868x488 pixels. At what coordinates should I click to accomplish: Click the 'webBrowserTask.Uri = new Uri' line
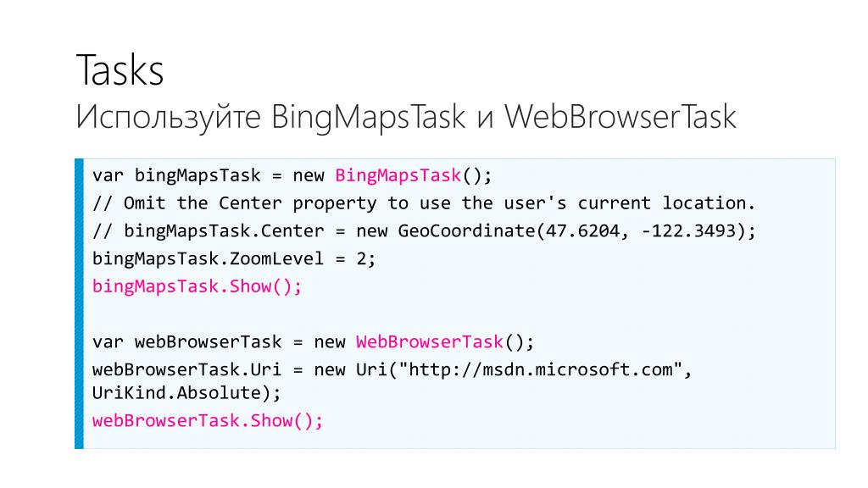pyautogui.click(x=392, y=369)
